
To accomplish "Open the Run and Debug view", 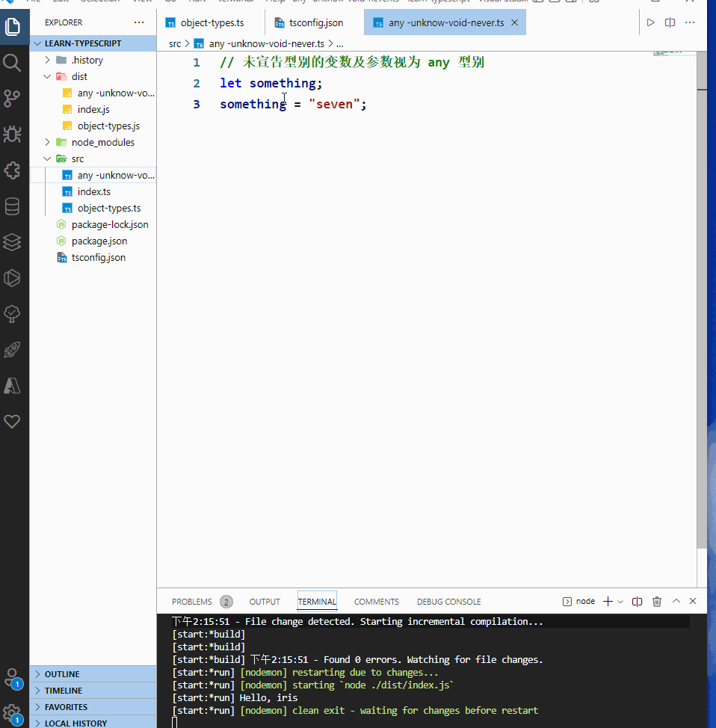I will [x=12, y=135].
